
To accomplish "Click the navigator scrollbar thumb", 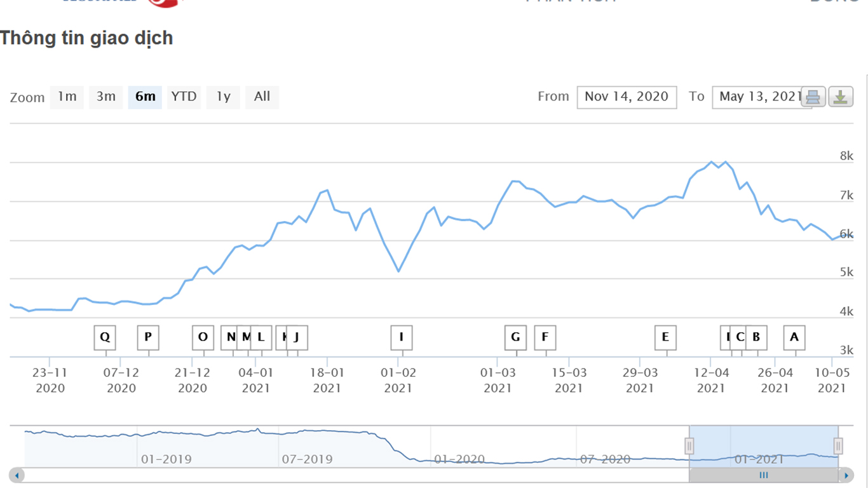I will pyautogui.click(x=763, y=475).
